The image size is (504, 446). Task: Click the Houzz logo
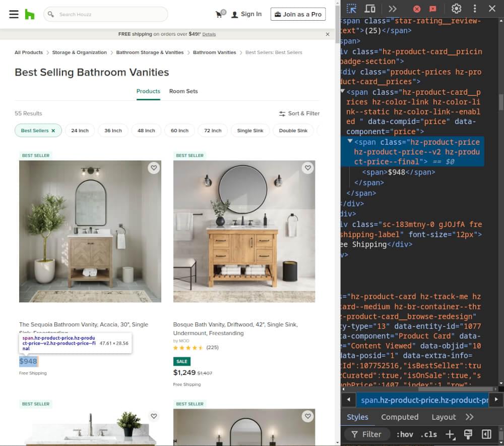click(x=30, y=14)
